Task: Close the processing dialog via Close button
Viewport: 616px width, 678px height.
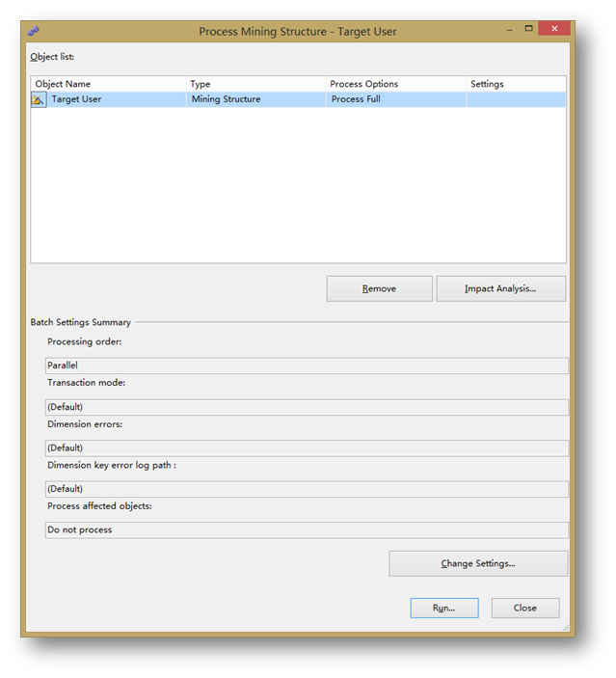Action: (x=525, y=608)
